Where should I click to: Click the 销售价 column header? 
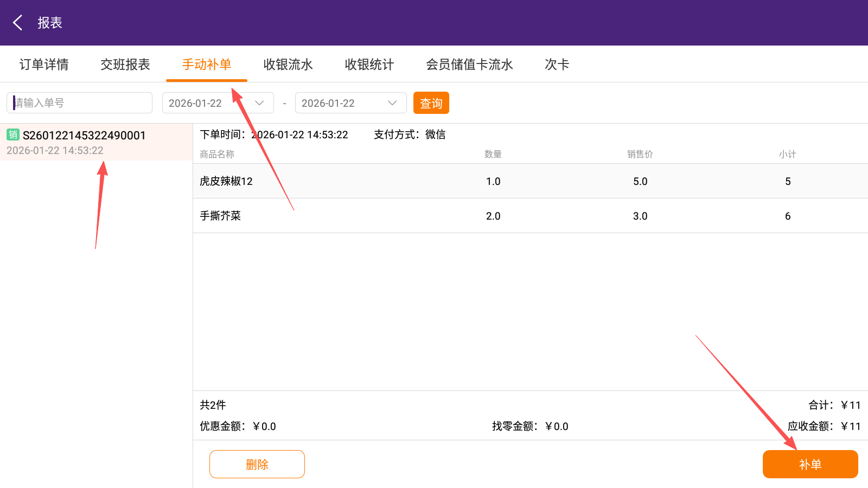[640, 155]
